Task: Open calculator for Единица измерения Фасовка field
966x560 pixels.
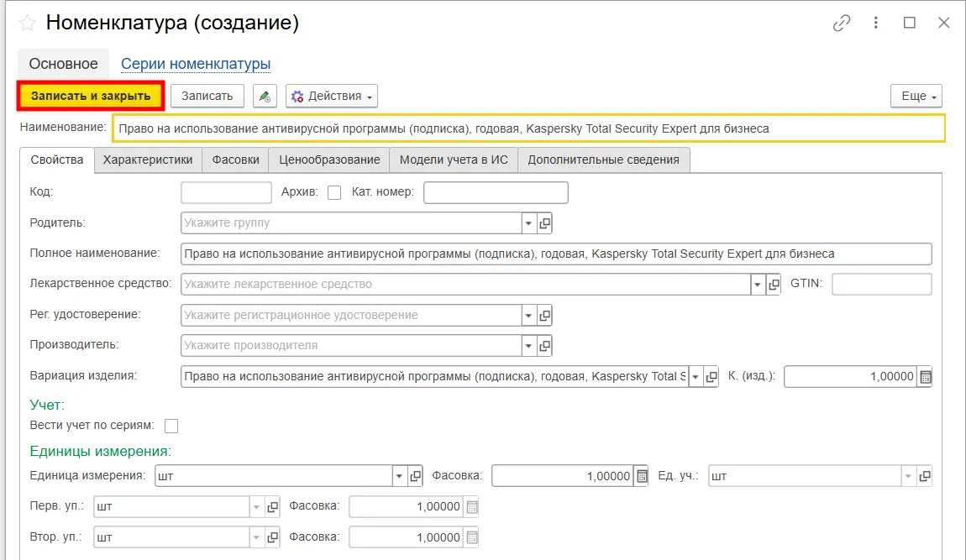Action: (641, 476)
